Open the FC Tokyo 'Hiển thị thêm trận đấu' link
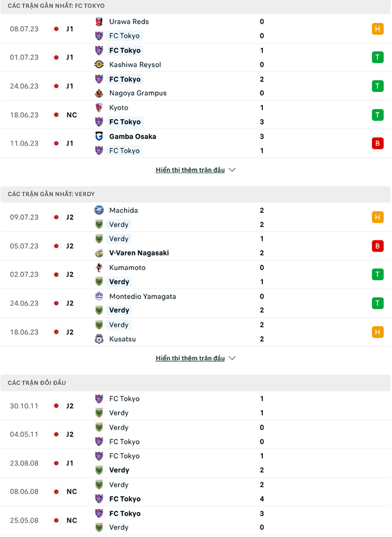 (x=190, y=170)
